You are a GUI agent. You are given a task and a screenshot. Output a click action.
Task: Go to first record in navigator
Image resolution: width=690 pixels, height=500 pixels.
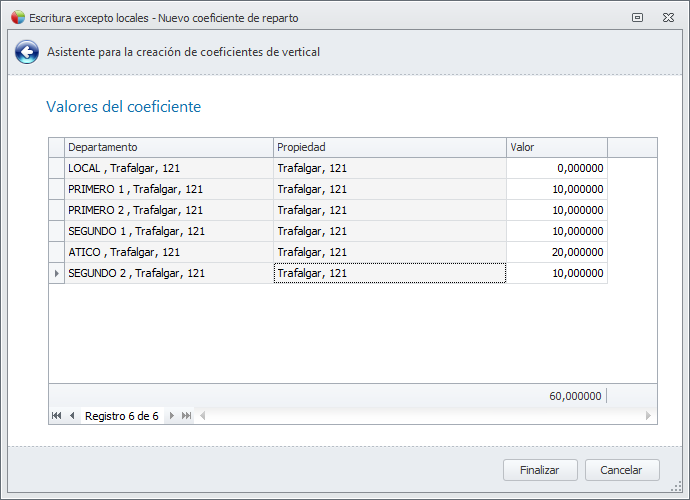pos(57,416)
